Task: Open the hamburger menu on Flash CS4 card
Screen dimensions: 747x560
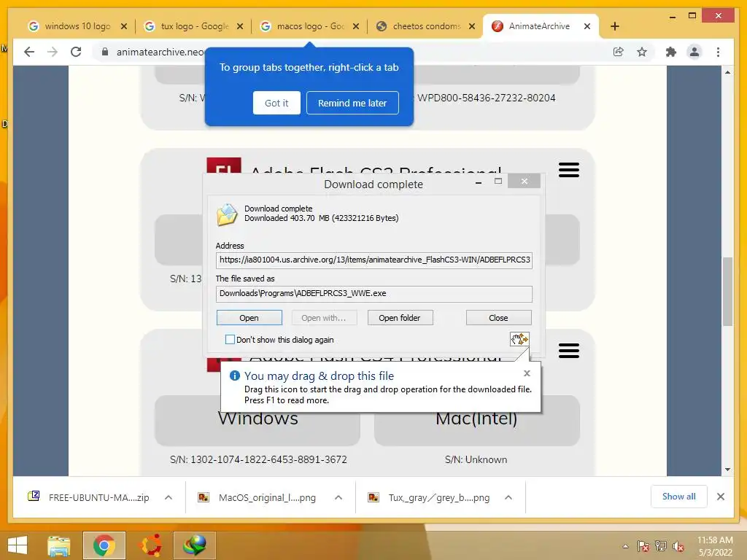Action: [569, 351]
